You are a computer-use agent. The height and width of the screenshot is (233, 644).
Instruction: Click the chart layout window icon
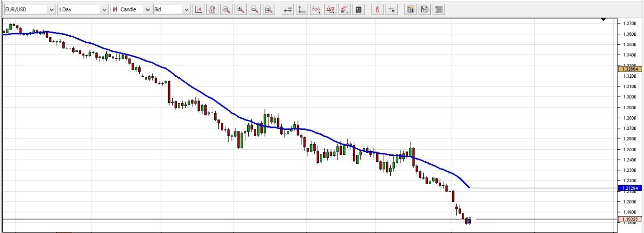click(439, 9)
